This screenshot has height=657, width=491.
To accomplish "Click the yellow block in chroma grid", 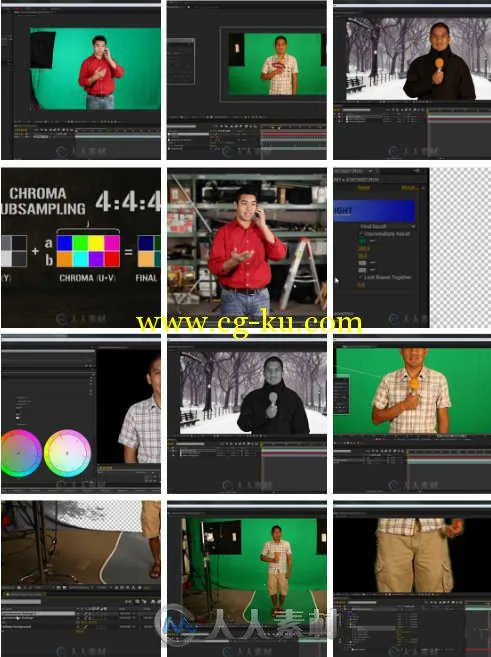I will point(96,243).
